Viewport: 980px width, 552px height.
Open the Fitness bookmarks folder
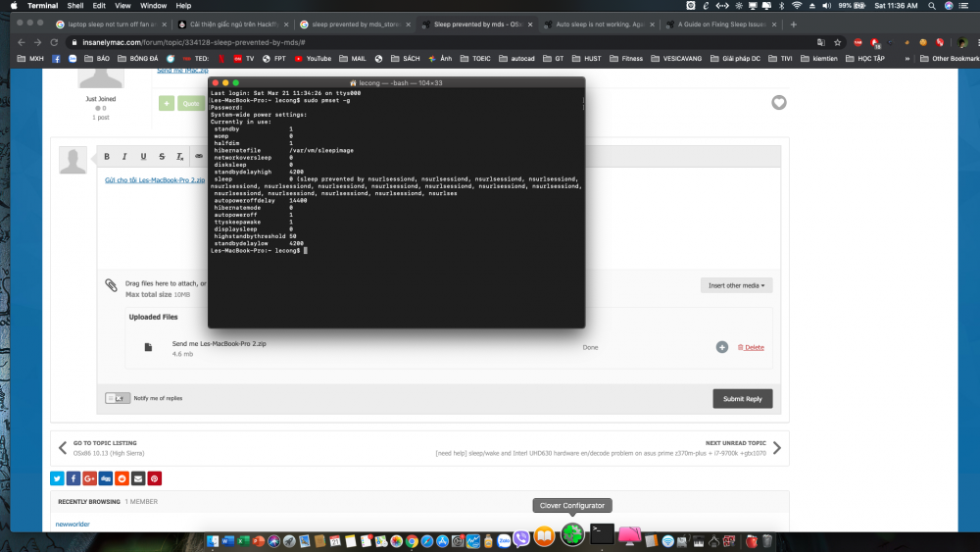click(x=626, y=59)
